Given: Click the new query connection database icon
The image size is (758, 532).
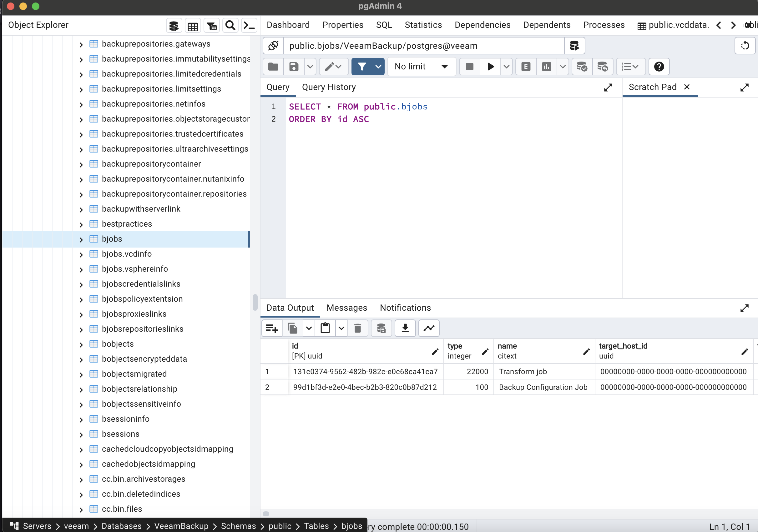Looking at the screenshot, I should 574,46.
